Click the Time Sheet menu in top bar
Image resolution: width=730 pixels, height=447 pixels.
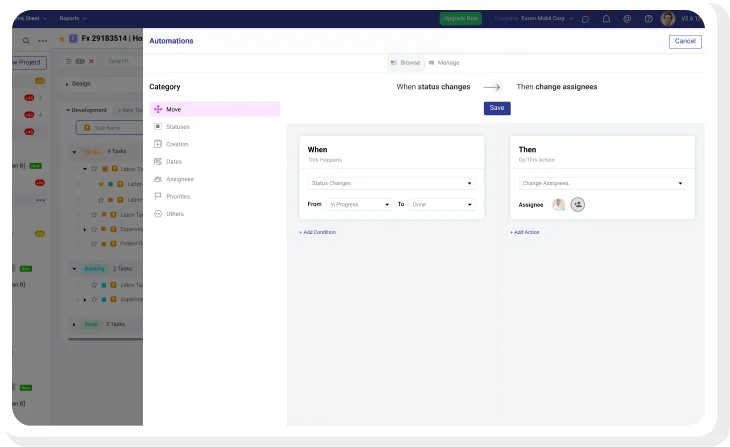pos(30,18)
